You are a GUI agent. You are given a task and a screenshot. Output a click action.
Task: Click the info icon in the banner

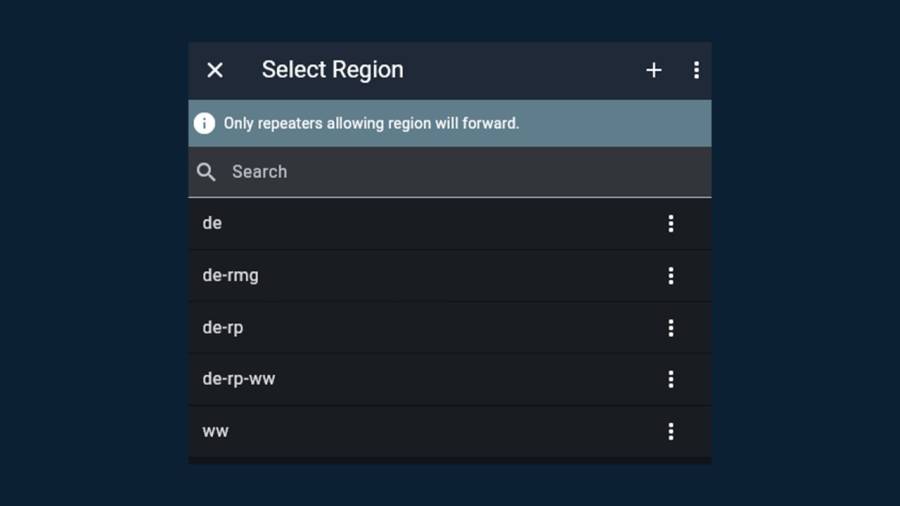point(204,123)
